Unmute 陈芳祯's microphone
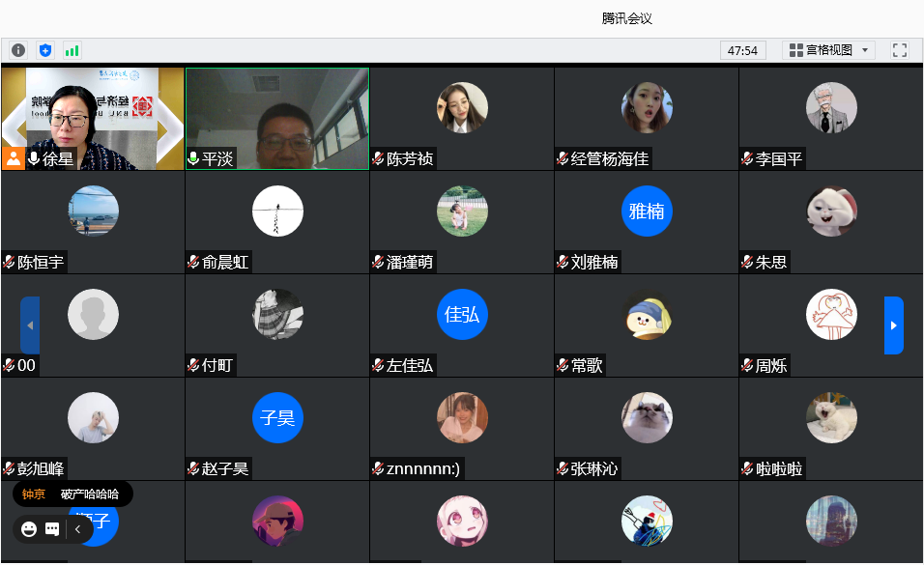The image size is (924, 565). tap(378, 158)
